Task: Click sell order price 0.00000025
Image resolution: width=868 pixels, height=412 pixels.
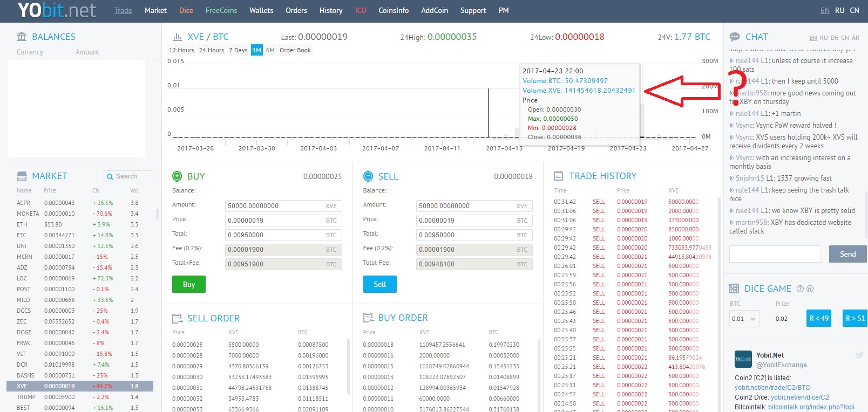Action: pos(187,345)
